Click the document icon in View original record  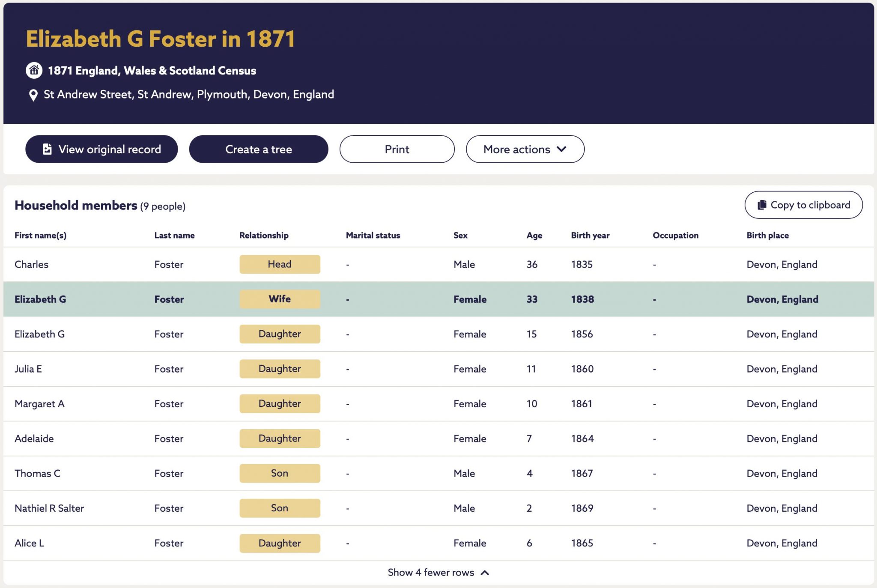click(48, 149)
